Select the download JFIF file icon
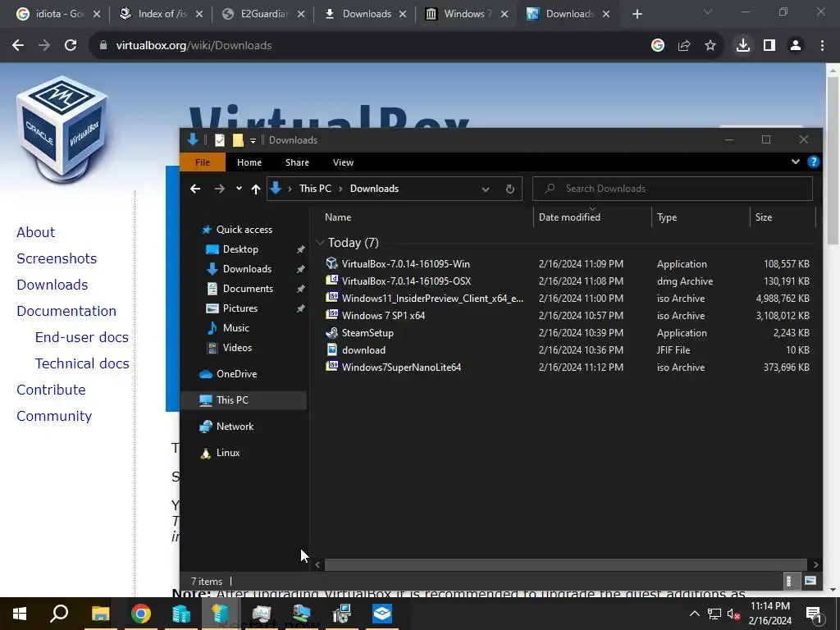Image resolution: width=840 pixels, height=630 pixels. click(x=332, y=349)
